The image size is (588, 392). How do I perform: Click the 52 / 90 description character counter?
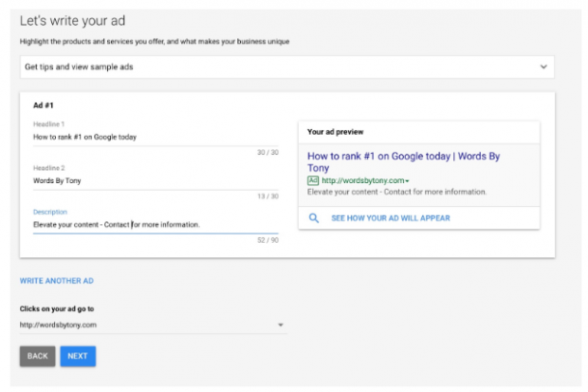coord(267,240)
